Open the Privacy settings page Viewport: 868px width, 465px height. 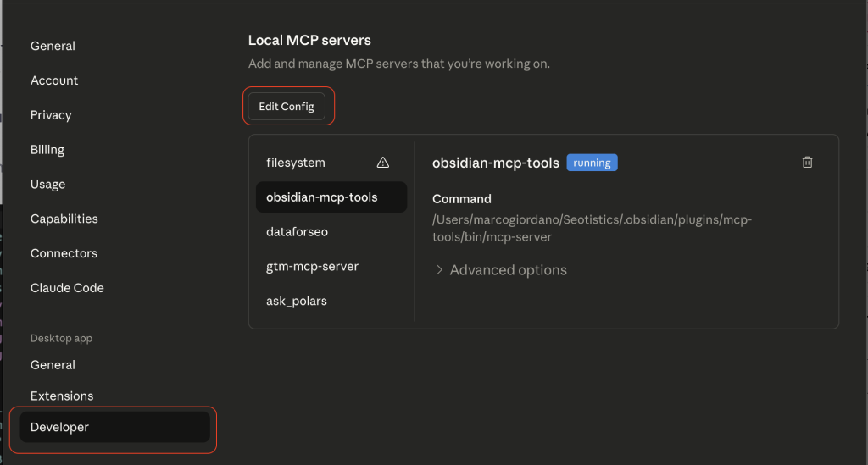click(x=51, y=115)
